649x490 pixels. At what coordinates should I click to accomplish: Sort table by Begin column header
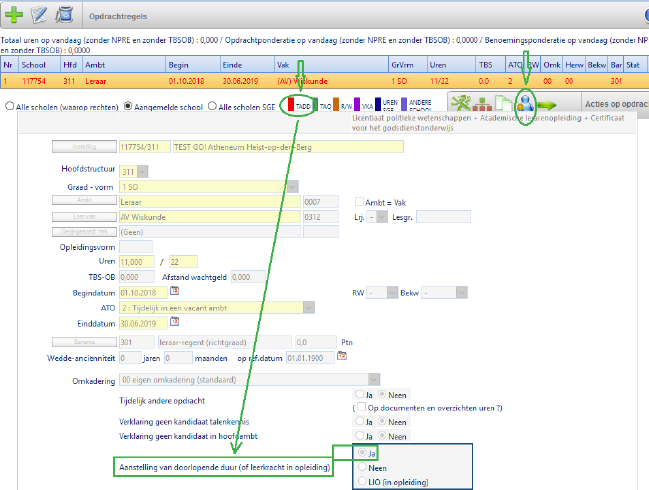[x=193, y=65]
